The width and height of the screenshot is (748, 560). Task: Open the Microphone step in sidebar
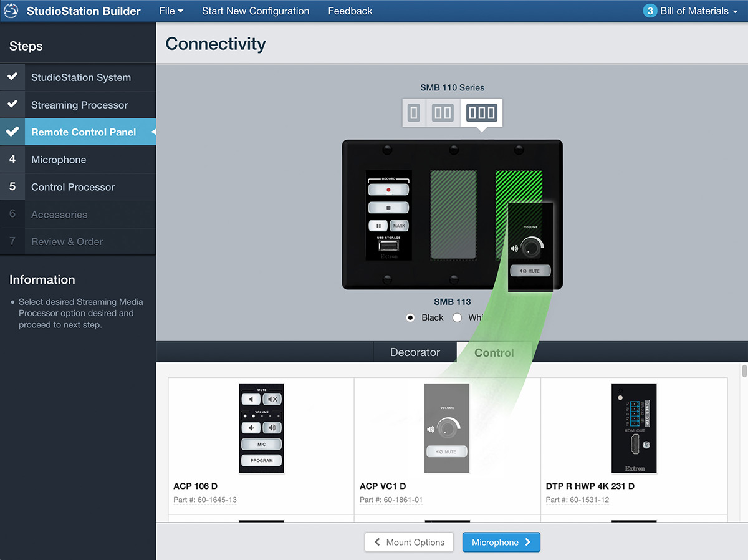click(x=78, y=160)
